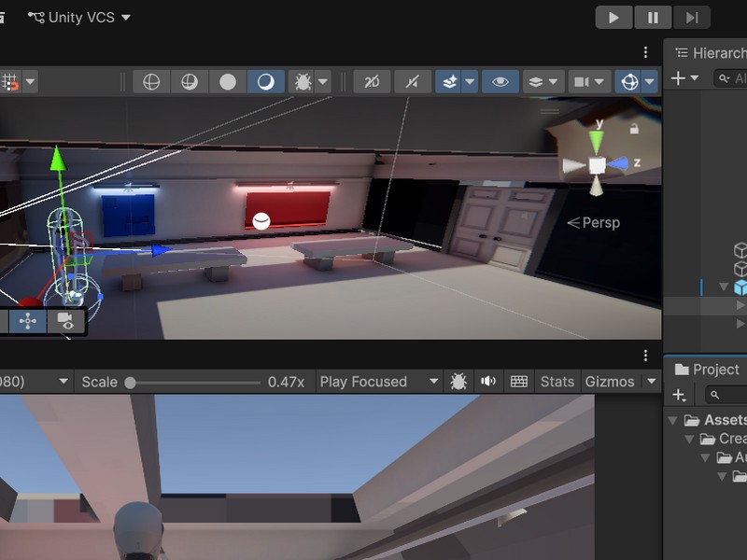Toggle Scene view gizmos globe icon
Image resolution: width=747 pixels, height=560 pixels.
629,82
